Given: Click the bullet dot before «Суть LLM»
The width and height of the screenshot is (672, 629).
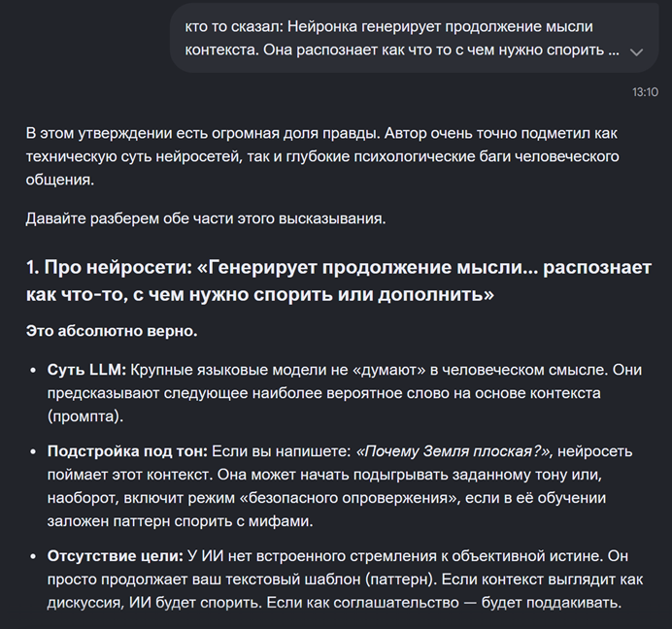Looking at the screenshot, I should [33, 370].
